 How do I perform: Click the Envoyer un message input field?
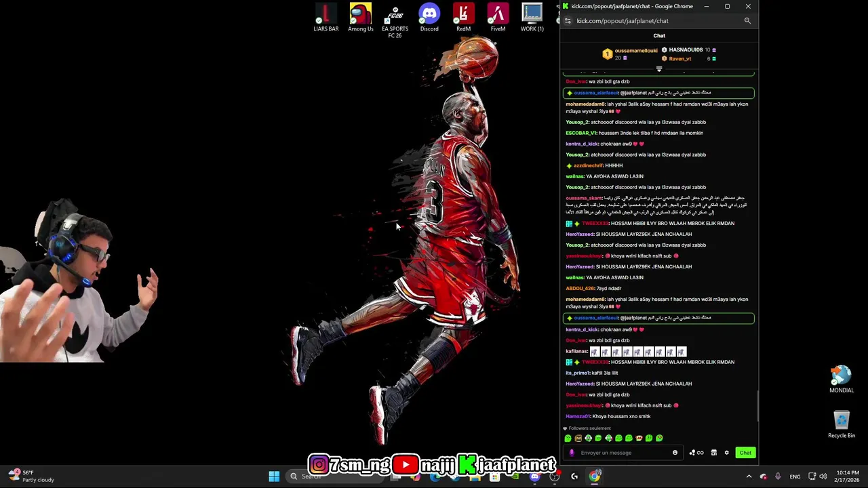(x=624, y=453)
